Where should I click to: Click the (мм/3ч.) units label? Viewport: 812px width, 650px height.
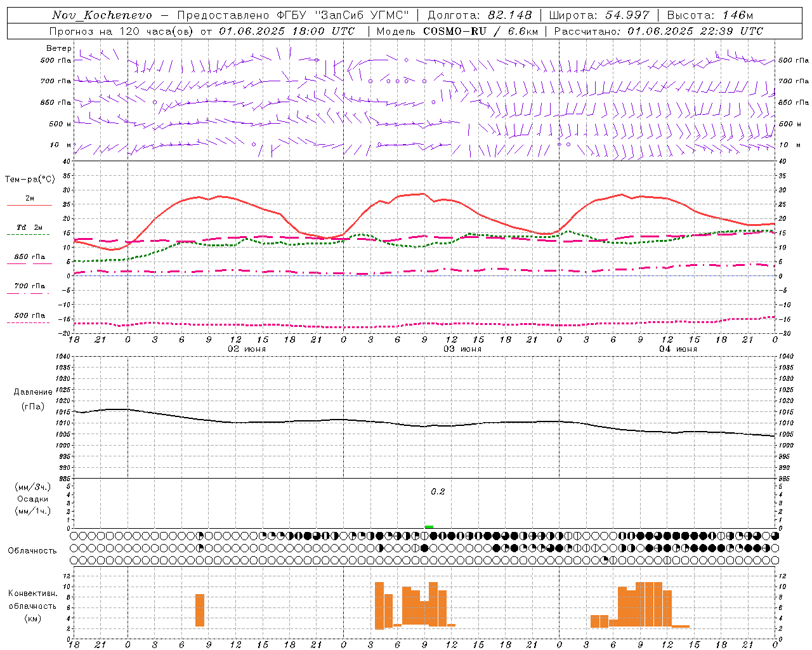(x=33, y=487)
